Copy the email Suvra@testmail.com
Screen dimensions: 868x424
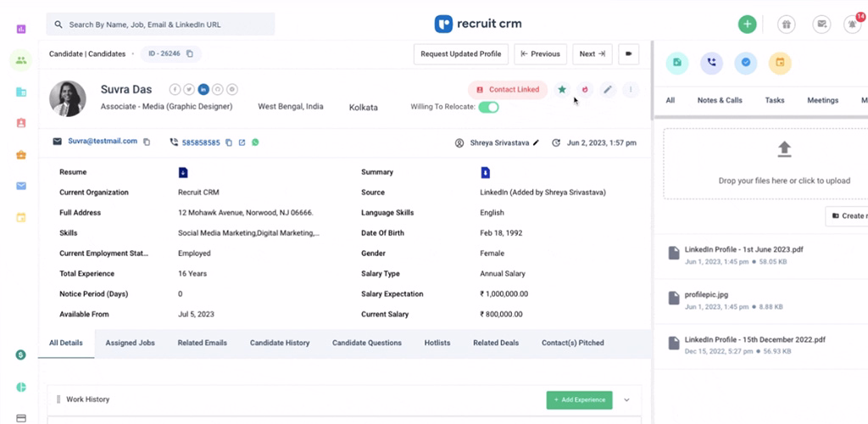pos(147,142)
